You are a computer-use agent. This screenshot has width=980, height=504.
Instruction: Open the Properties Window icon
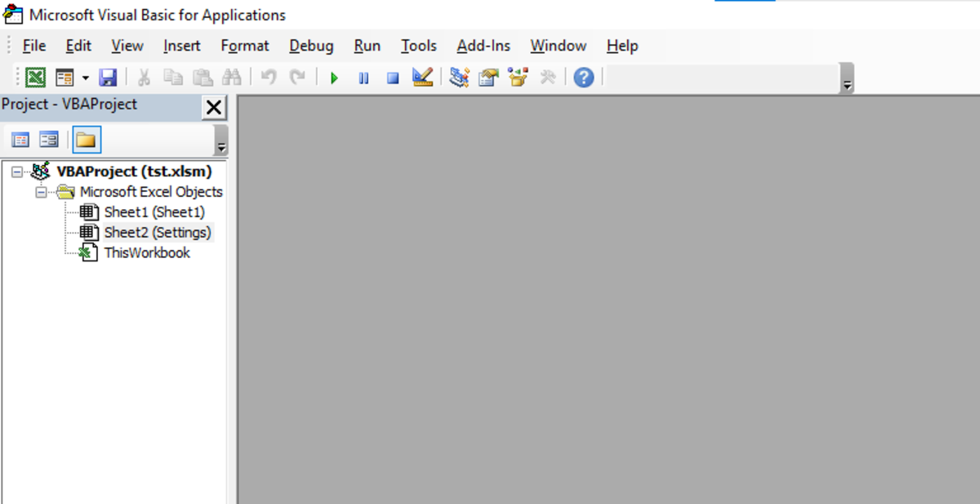[488, 78]
